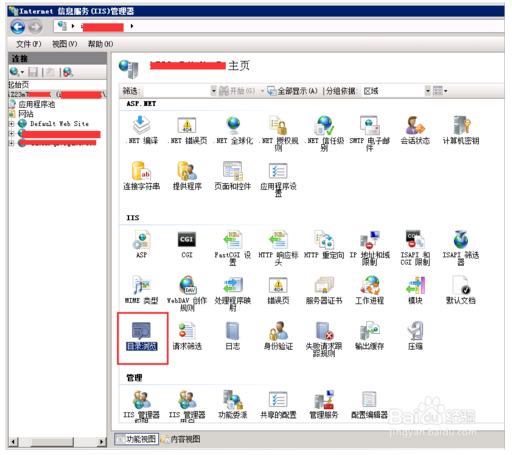Click the connections pane horizontal scrollbar

(57, 442)
